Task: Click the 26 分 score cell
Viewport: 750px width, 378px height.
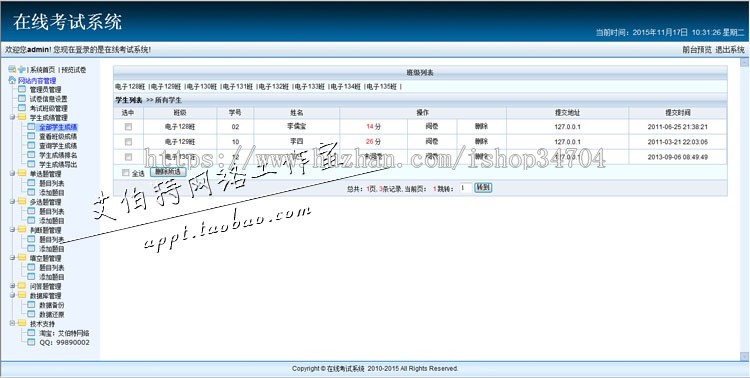Action: click(x=374, y=142)
